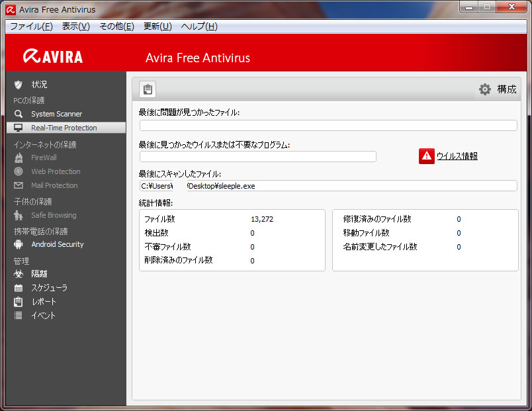Open Web Protection section
This screenshot has height=411, width=532.
click(56, 171)
